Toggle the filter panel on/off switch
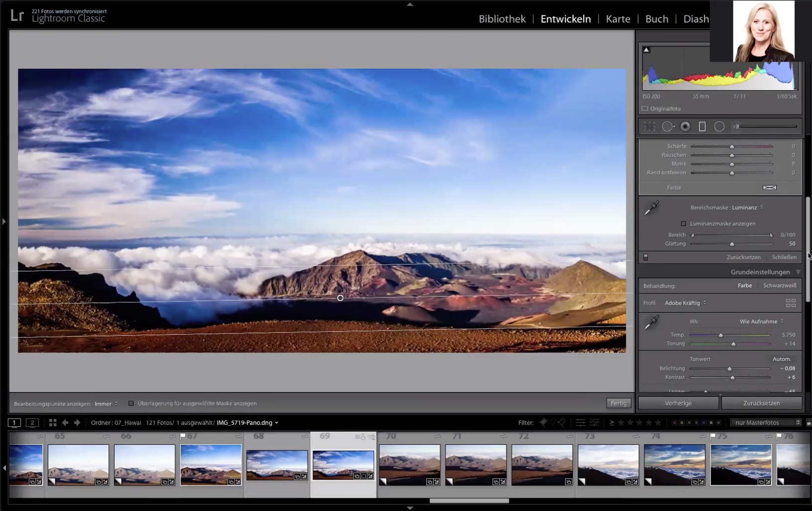 (x=646, y=257)
